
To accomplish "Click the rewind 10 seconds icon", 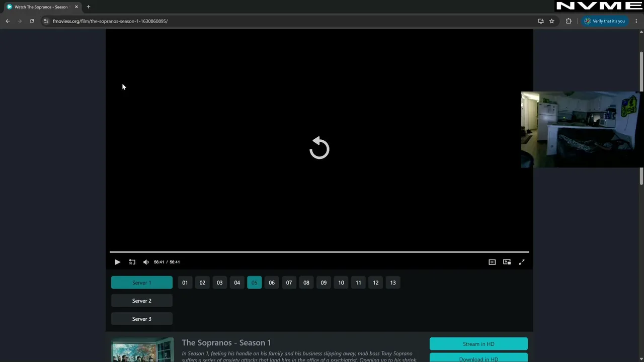I will (132, 262).
